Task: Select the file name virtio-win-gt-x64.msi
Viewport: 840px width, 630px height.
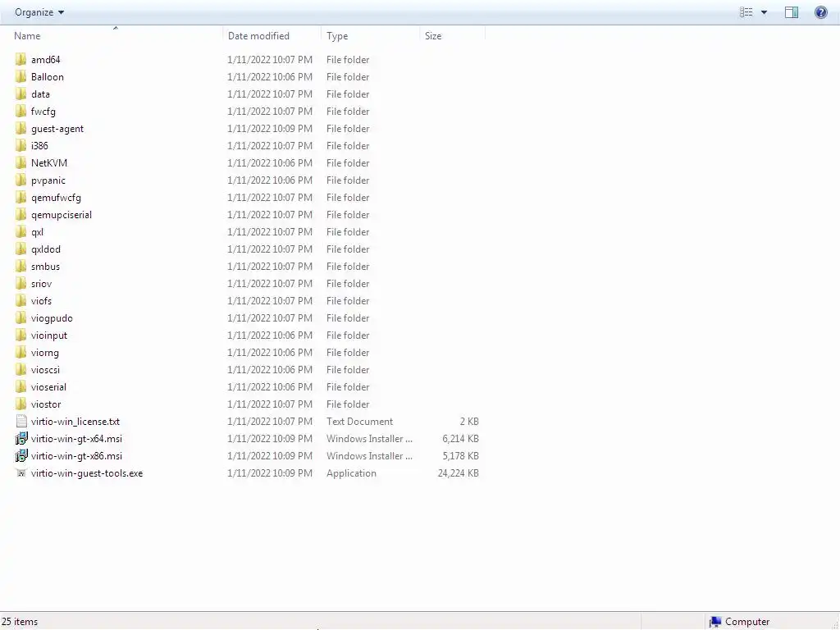Action: [76, 439]
